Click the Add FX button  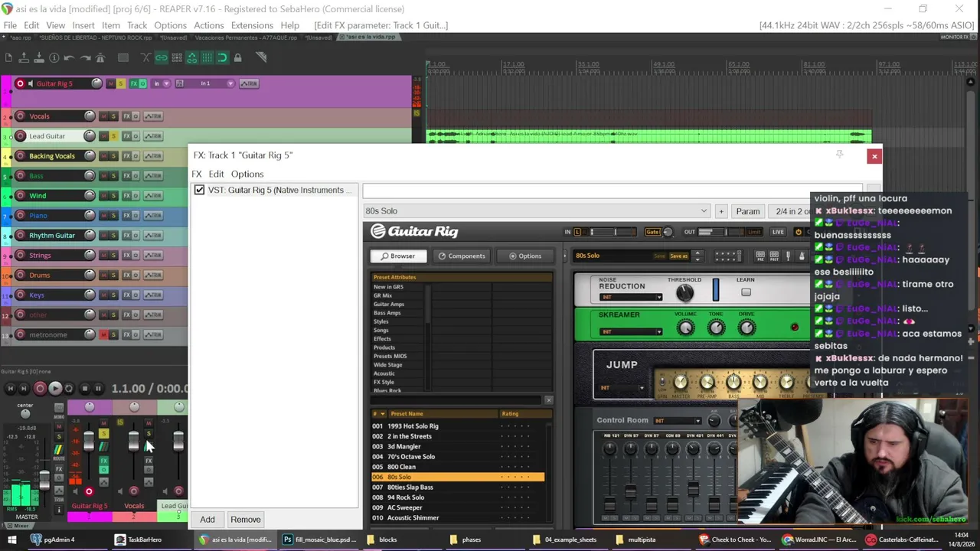point(207,520)
